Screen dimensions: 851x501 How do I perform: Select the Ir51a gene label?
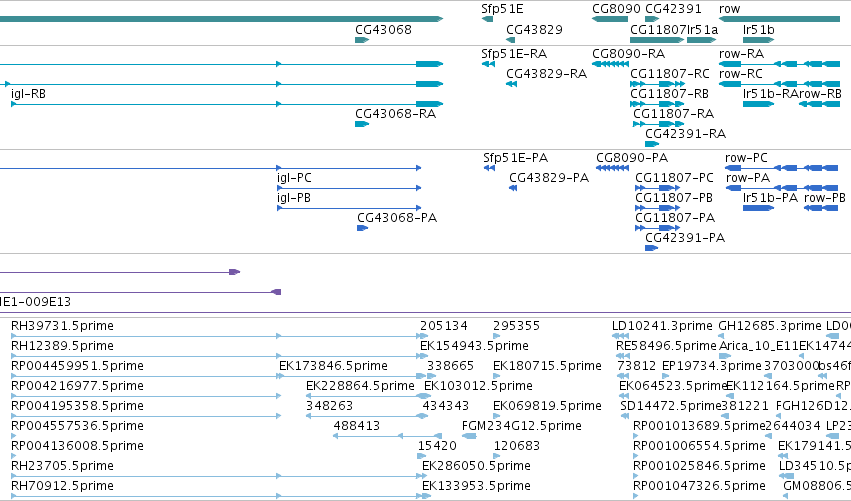coord(702,29)
